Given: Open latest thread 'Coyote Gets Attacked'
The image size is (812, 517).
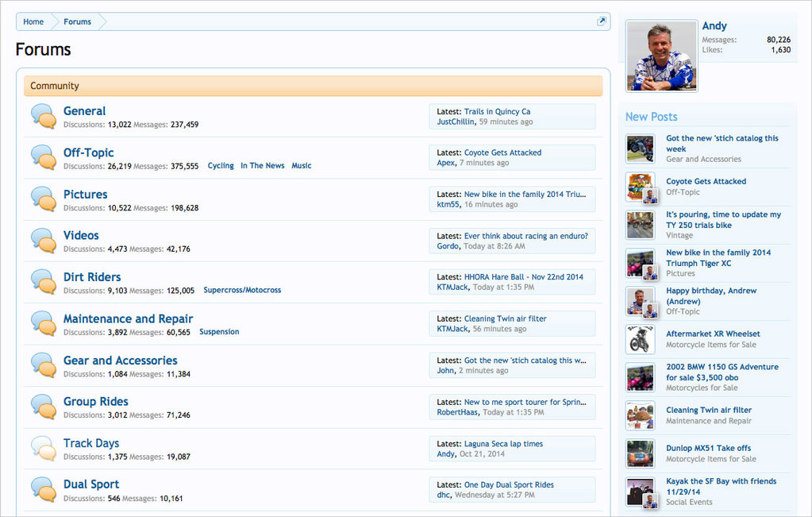Looking at the screenshot, I should tap(502, 152).
